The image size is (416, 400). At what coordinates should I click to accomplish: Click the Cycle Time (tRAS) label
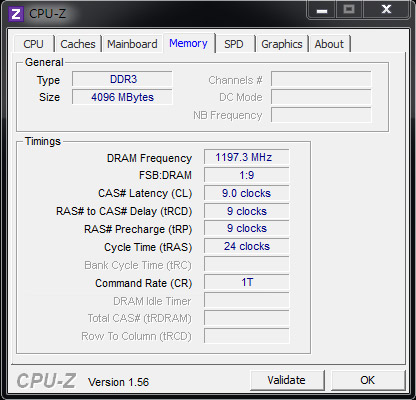click(148, 247)
